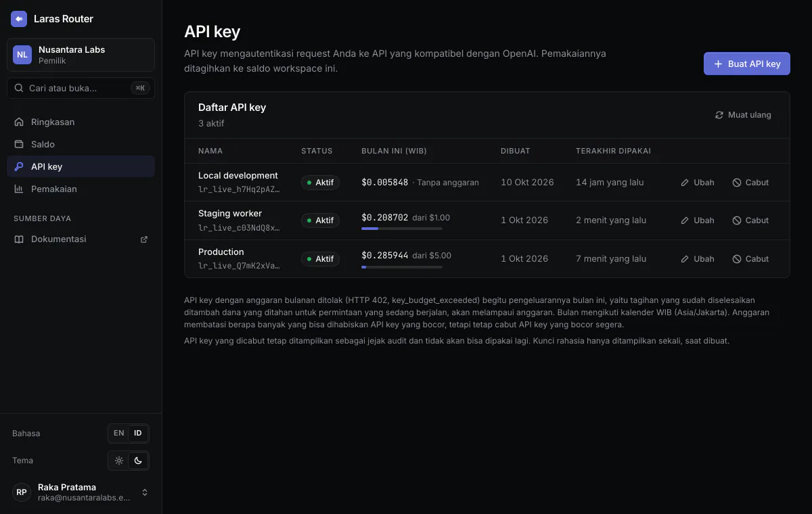
Task: Click the RP user avatar
Action: [x=22, y=492]
